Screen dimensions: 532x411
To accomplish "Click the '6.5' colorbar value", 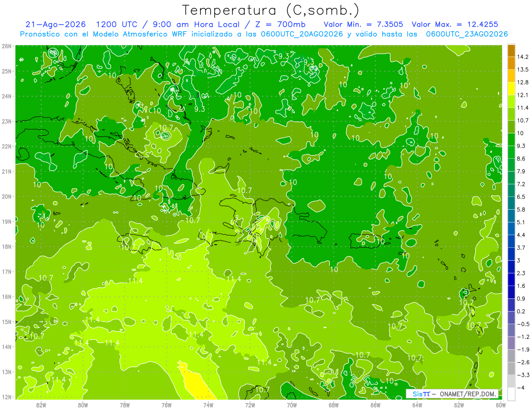I will [521, 197].
